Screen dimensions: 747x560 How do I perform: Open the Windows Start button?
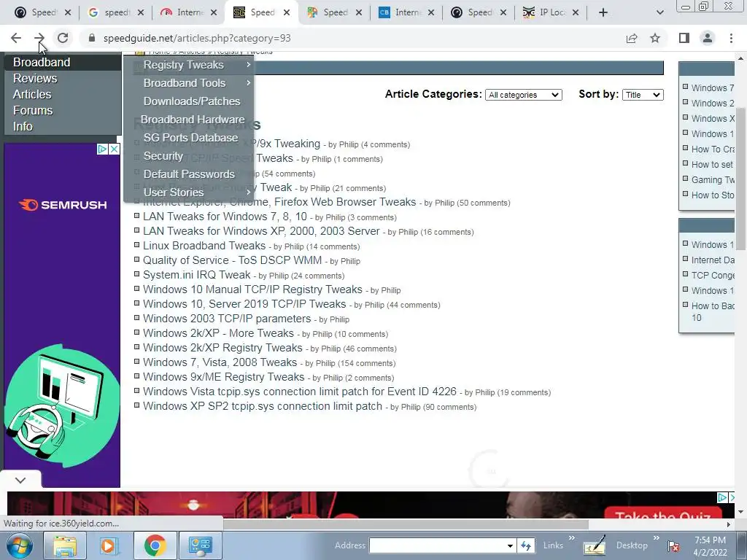[x=19, y=545]
